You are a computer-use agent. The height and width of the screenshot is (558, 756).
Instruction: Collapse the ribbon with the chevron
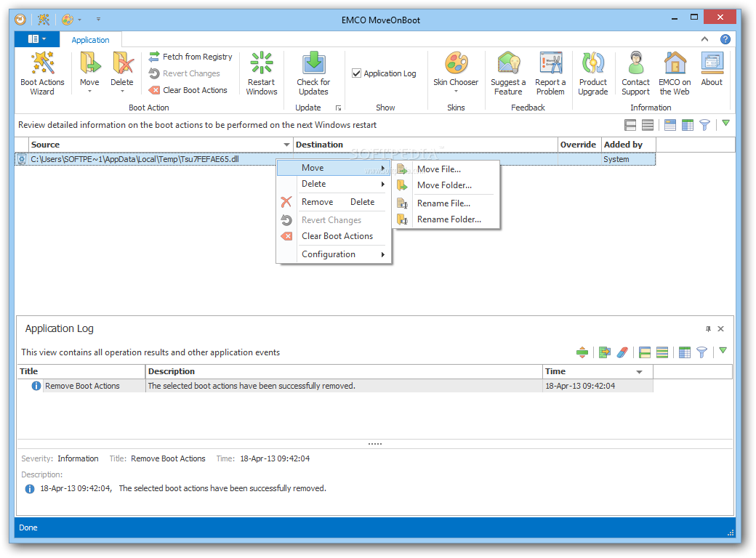(704, 39)
